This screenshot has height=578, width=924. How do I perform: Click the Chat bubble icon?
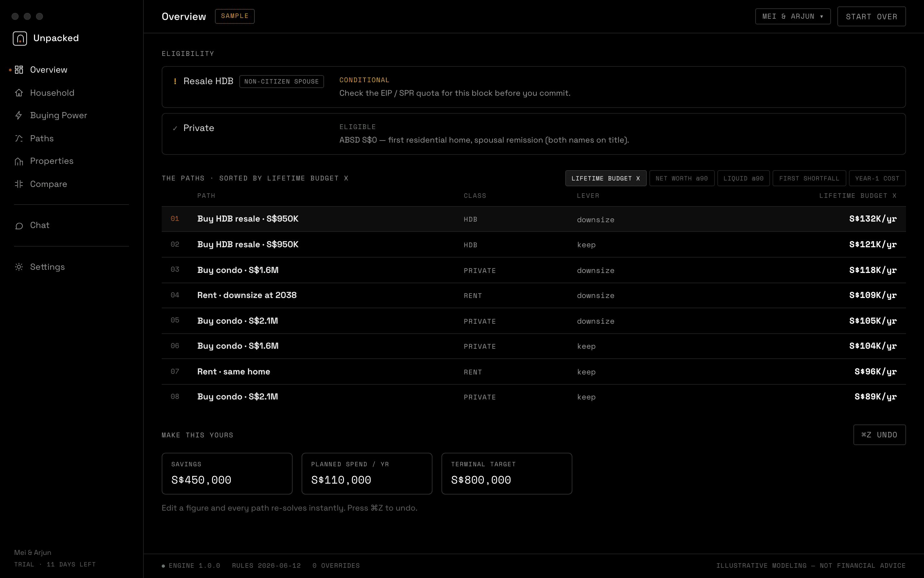pos(19,225)
